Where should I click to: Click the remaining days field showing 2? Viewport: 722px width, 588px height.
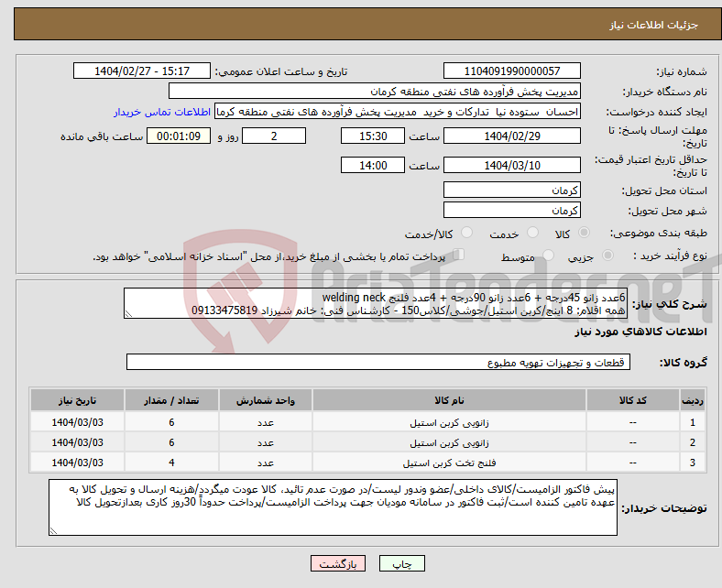274,136
